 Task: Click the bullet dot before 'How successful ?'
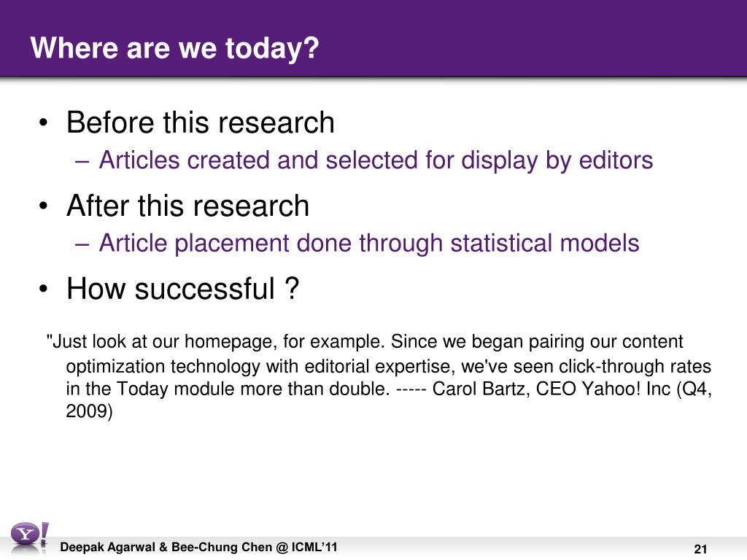43,289
